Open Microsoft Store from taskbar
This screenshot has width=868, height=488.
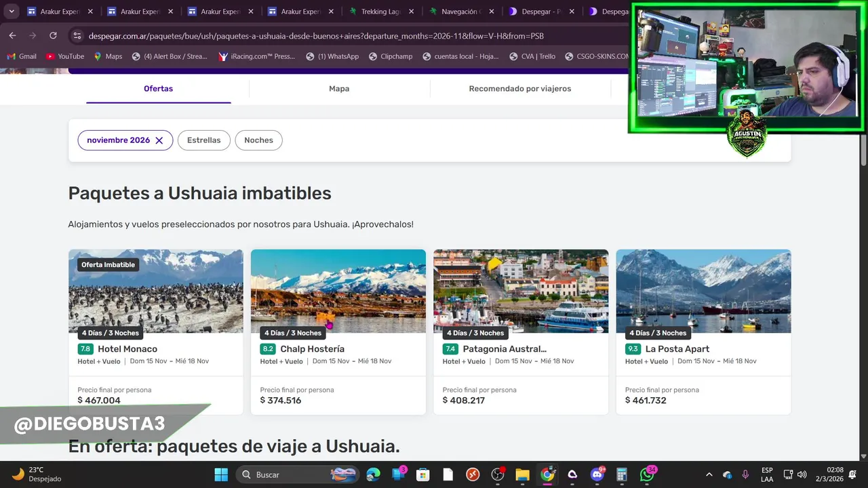pos(423,474)
